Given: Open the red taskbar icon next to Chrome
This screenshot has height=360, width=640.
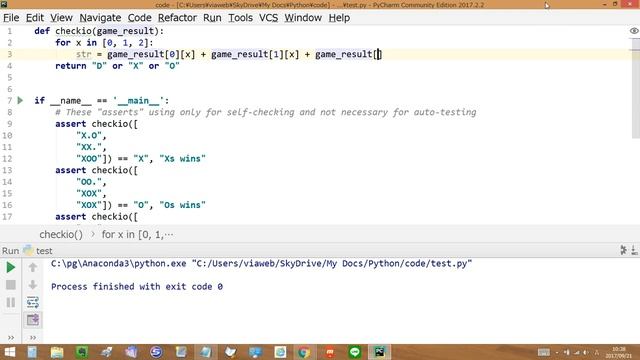Looking at the screenshot, I should pyautogui.click(x=329, y=352).
